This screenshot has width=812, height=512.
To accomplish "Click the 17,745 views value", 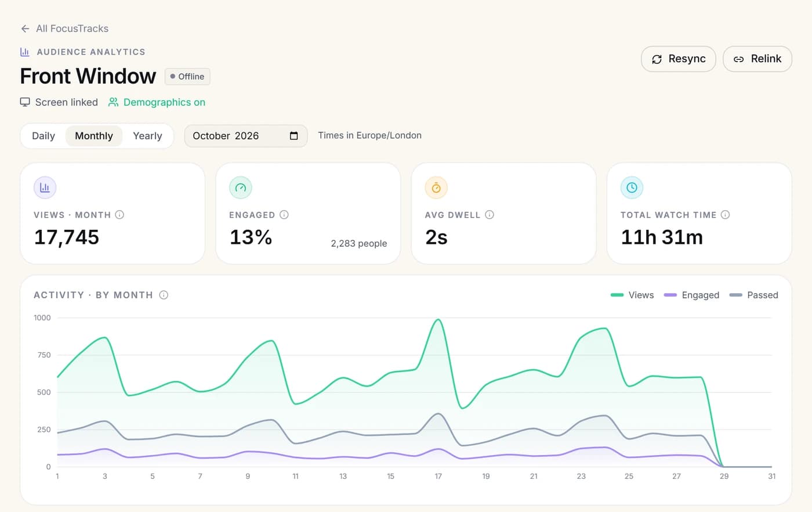I will [x=67, y=237].
